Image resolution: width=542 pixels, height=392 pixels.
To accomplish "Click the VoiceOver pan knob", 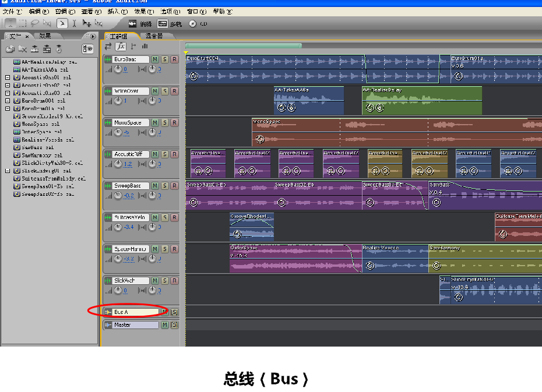I will tap(152, 101).
